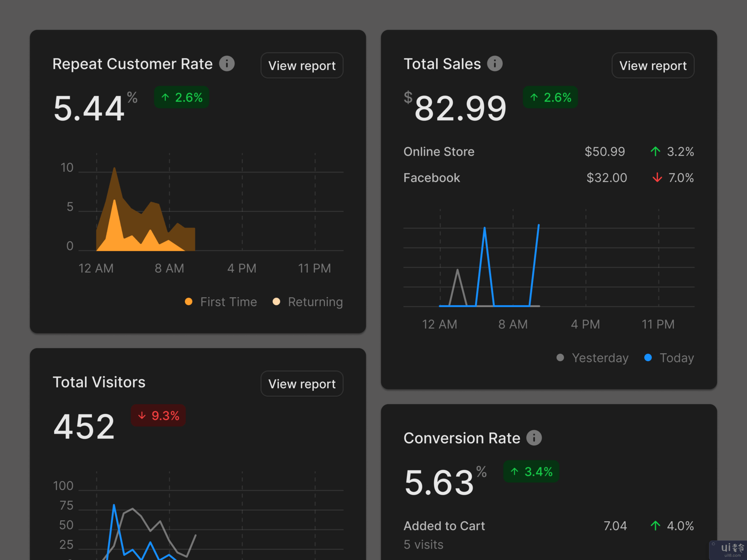Open the Total Sales View report button
Viewport: 747px width, 560px height.
(653, 66)
